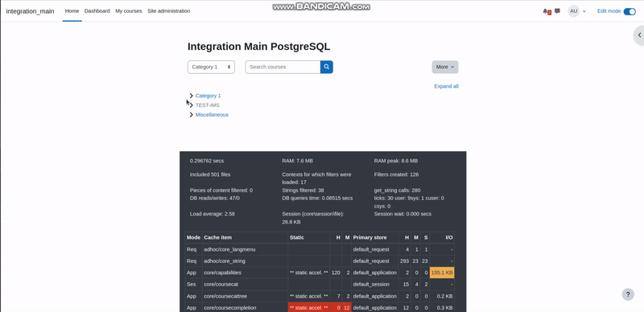
Task: Open the TEST-IMS category link
Action: coord(208,105)
